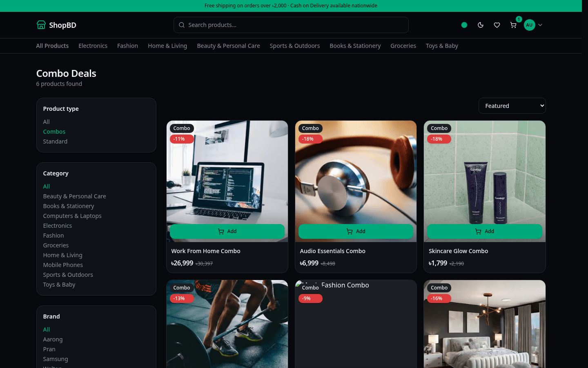Click the free shipping announcement banner

click(291, 6)
